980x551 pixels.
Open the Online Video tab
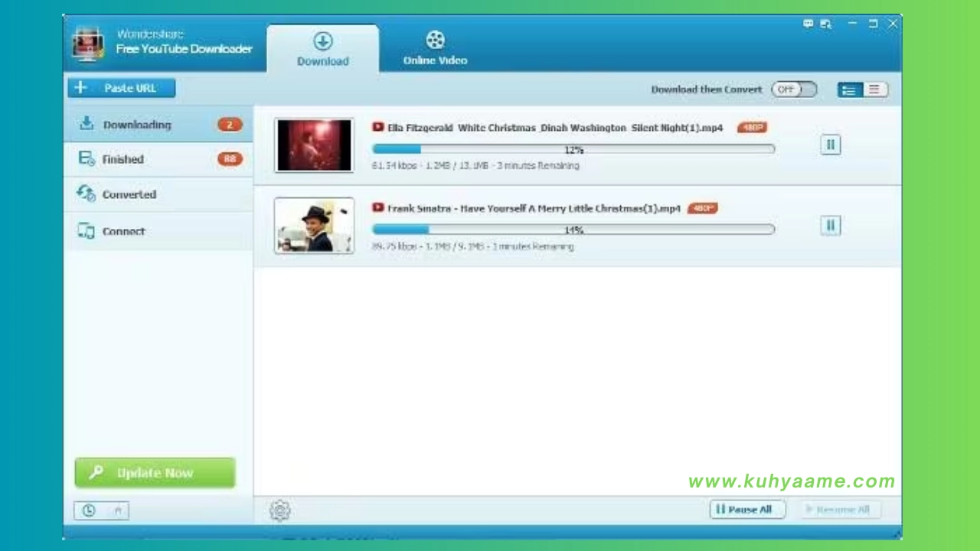[435, 49]
